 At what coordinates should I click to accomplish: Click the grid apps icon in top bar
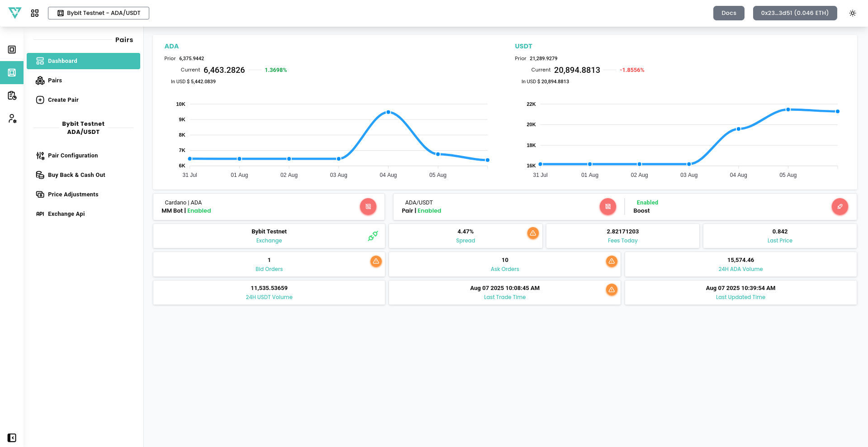tap(35, 13)
